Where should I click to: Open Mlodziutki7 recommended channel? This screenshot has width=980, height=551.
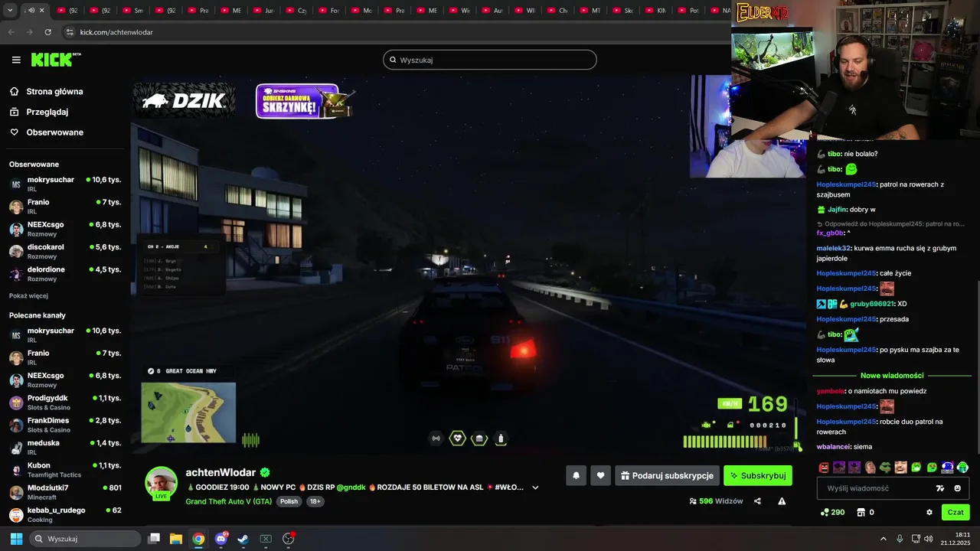coord(65,492)
